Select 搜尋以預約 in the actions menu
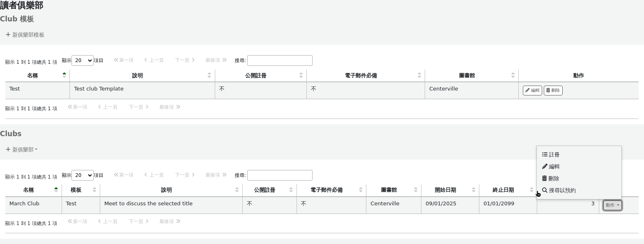 (x=561, y=191)
